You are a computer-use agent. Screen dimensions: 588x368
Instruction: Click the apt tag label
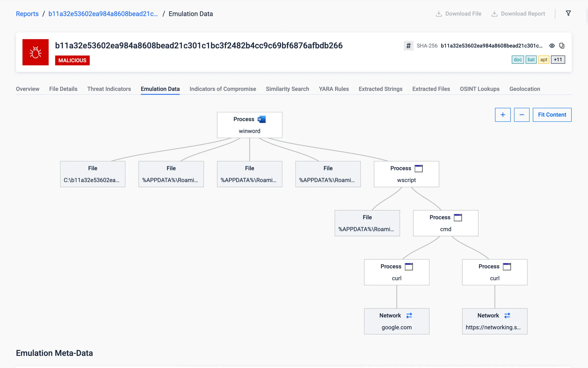(x=544, y=60)
